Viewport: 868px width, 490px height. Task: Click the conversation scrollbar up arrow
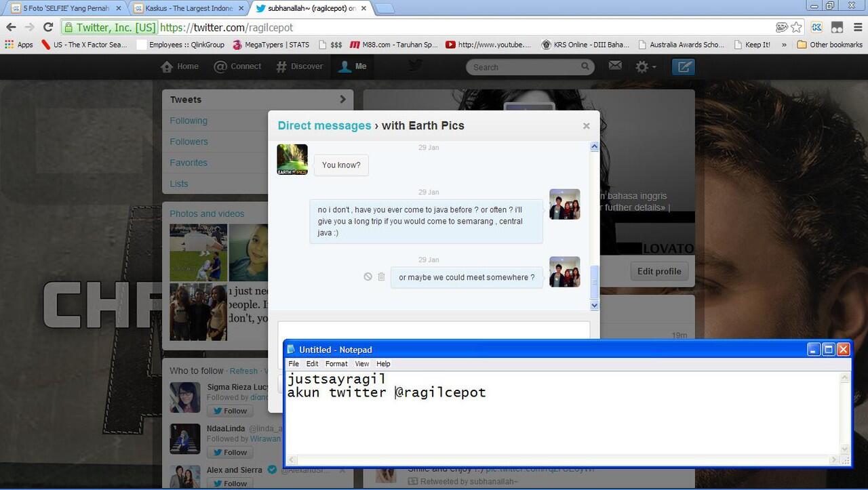coord(595,146)
